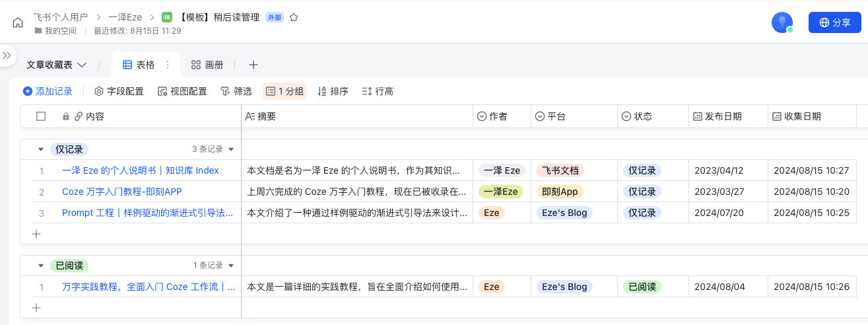Add a new view with plus icon
Viewport: 868px width, 325px height.
point(253,65)
